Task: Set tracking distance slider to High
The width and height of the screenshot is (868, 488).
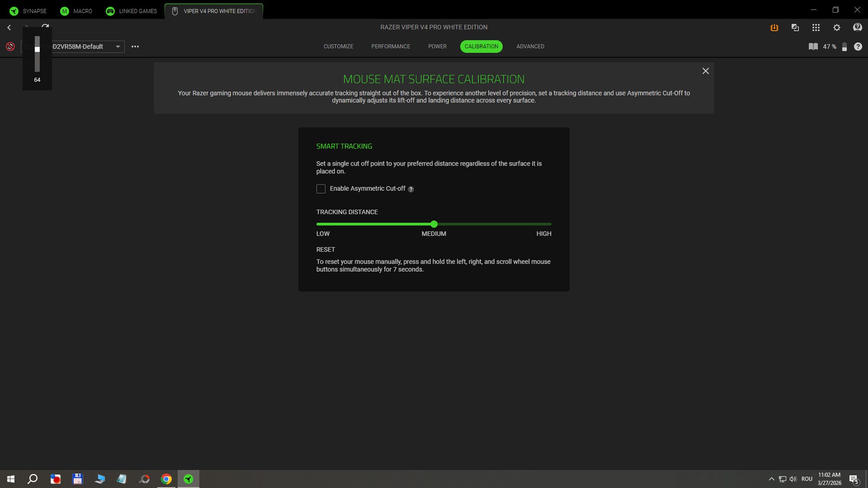Action: coord(551,224)
